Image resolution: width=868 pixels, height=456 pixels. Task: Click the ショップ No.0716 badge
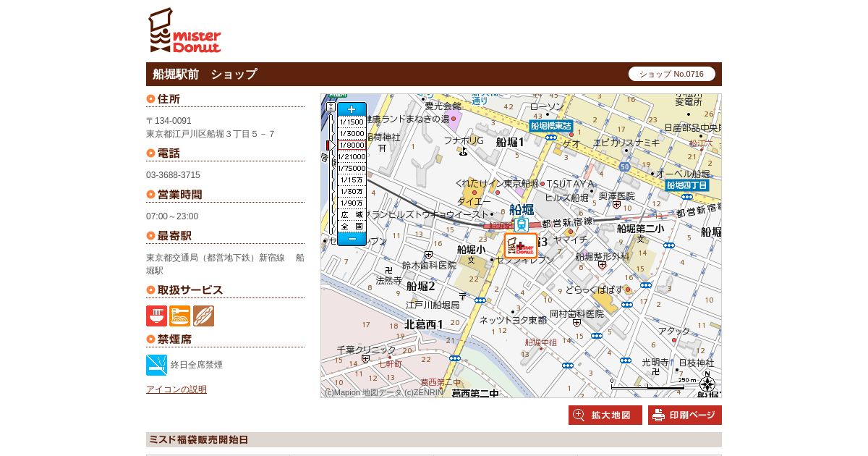pyautogui.click(x=672, y=74)
